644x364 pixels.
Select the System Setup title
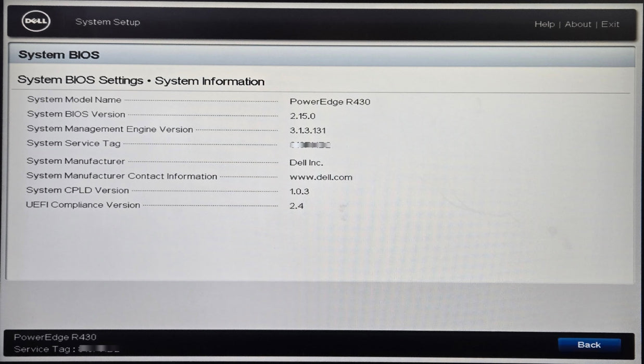click(108, 22)
